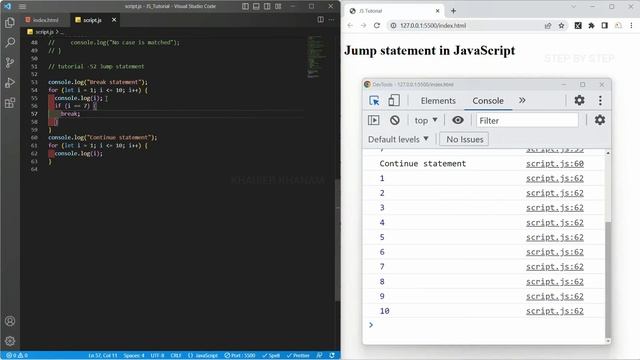Toggle secondary sidebar layout icon in title bar
Screen dimensions: 640x360
click(267, 6)
